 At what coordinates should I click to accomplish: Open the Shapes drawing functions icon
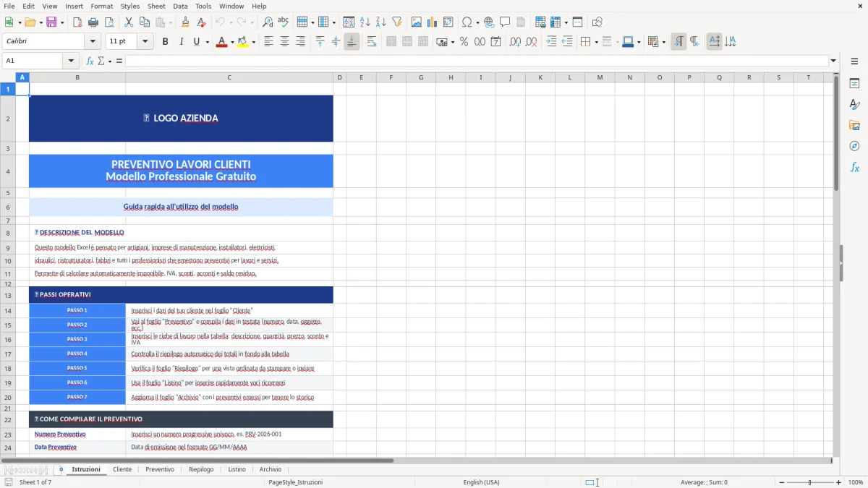pos(597,22)
